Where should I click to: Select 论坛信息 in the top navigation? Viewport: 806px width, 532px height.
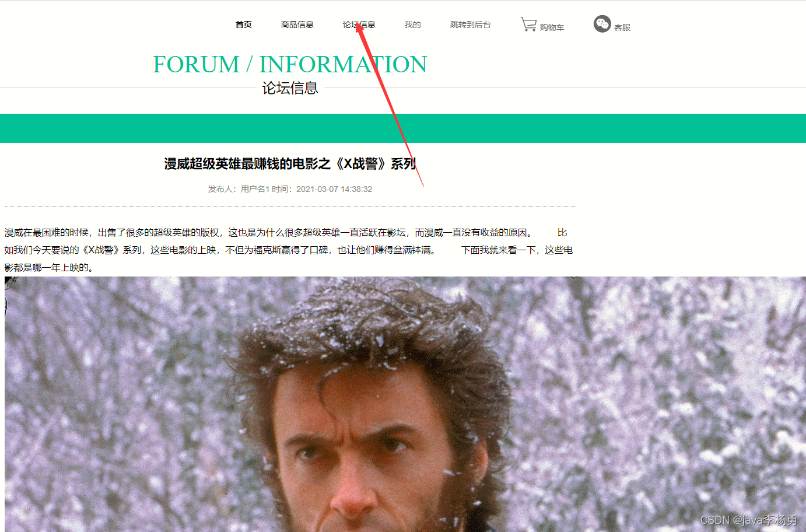point(359,24)
